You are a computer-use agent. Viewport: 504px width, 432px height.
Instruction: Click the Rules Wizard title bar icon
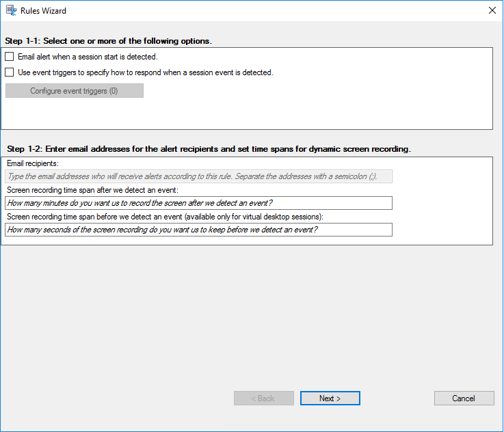coord(11,11)
